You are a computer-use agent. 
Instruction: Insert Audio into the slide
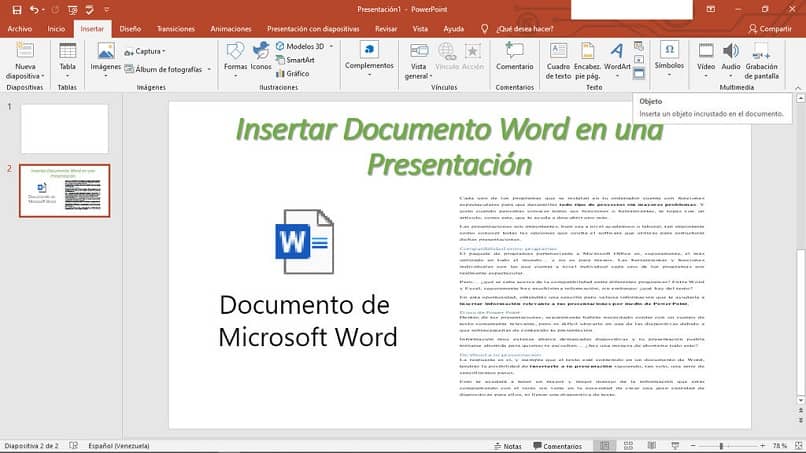click(x=730, y=61)
